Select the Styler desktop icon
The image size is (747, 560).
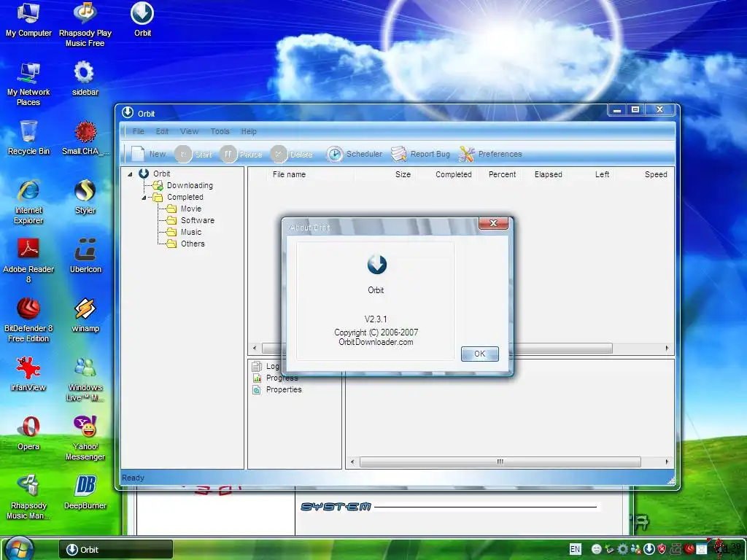click(85, 197)
